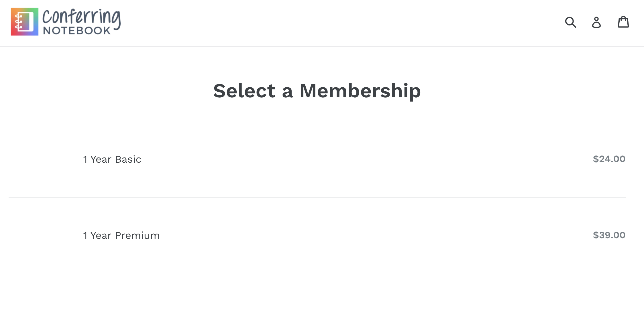
Task: Click the capital "C" of the Conferring logo
Action: tap(47, 17)
